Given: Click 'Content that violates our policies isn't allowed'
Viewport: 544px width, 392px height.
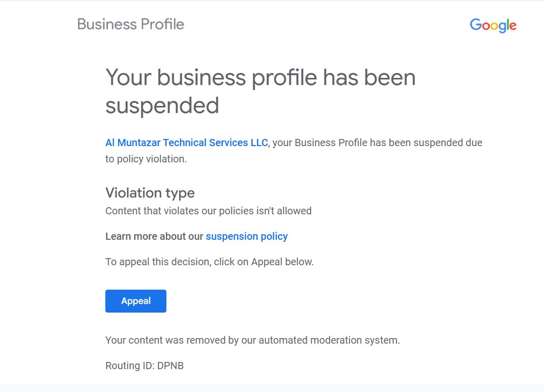Looking at the screenshot, I should tap(209, 211).
